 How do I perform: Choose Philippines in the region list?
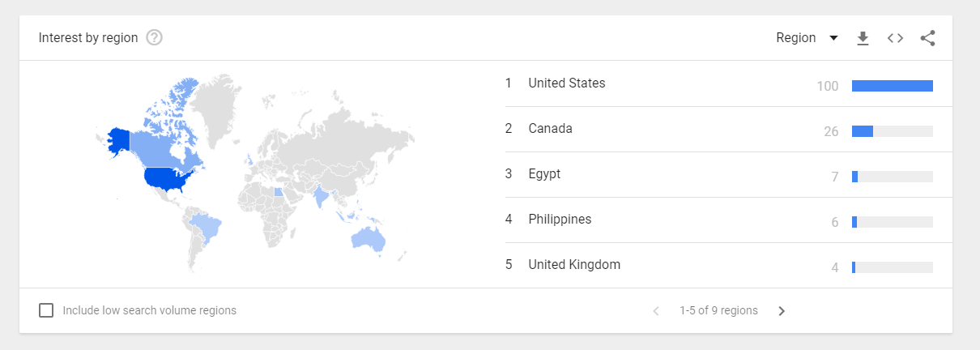pos(560,220)
